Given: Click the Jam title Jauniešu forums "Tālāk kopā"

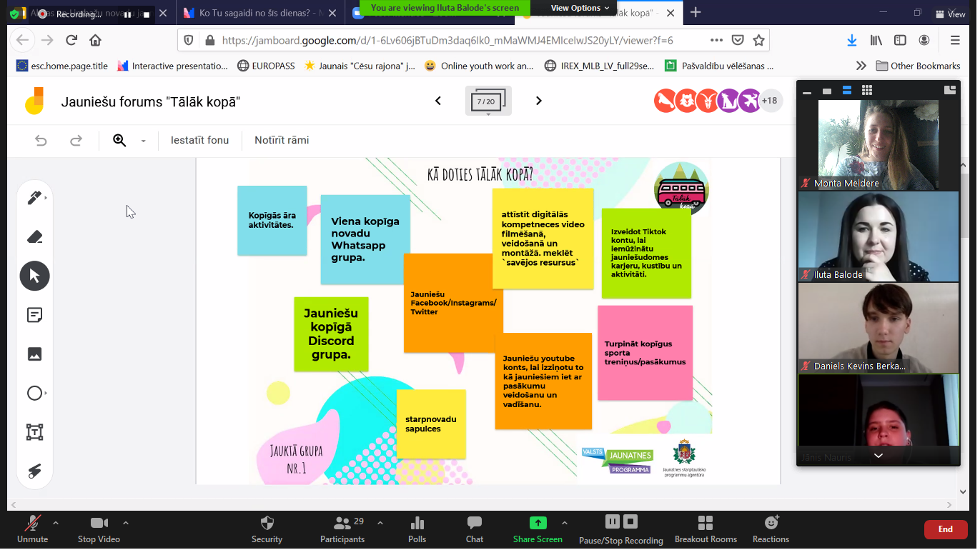Looking at the screenshot, I should click(151, 101).
